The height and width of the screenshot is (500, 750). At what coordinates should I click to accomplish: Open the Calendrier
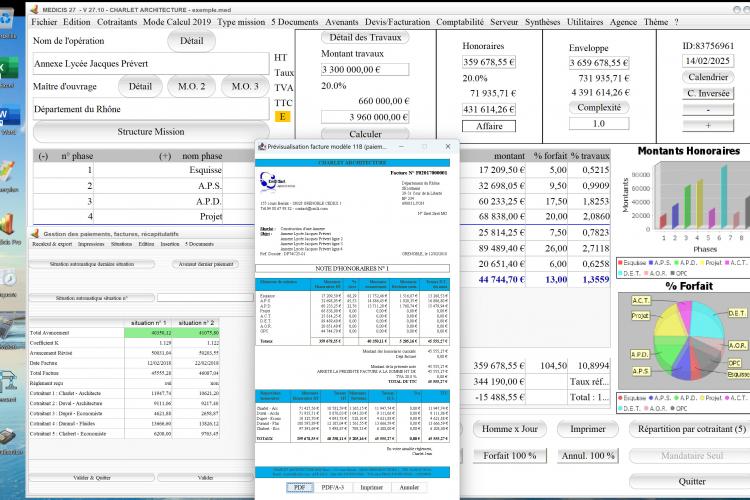coord(708,77)
